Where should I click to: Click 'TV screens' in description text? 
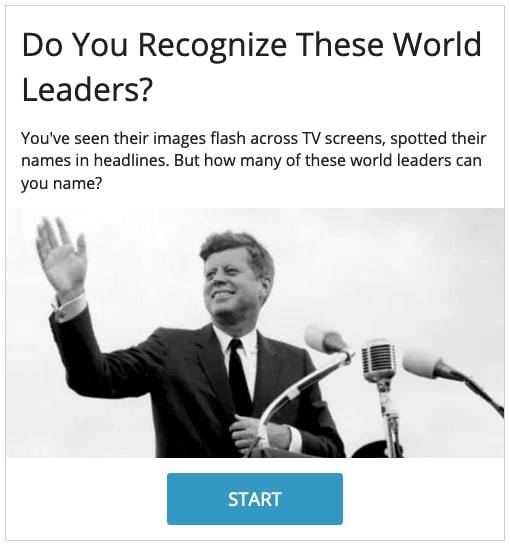click(343, 138)
